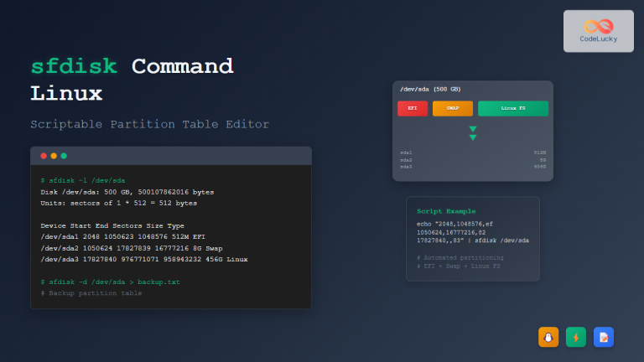
Task: Click the green down arrows under partitions
Action: click(473, 133)
